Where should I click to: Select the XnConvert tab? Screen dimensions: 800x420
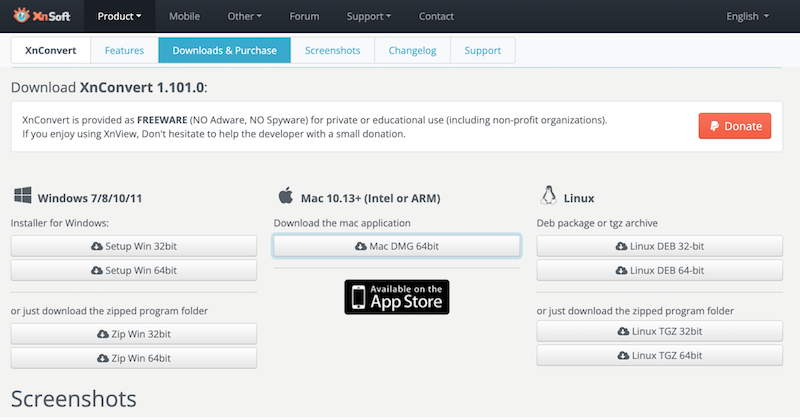click(x=51, y=51)
